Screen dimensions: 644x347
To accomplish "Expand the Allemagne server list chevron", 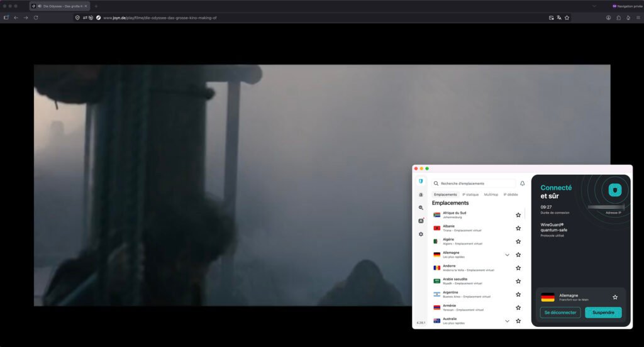I will coord(508,255).
